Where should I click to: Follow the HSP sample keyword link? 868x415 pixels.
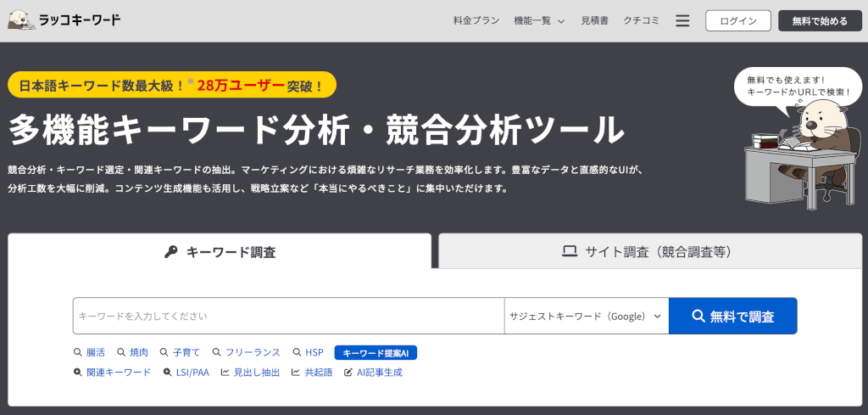coord(314,352)
